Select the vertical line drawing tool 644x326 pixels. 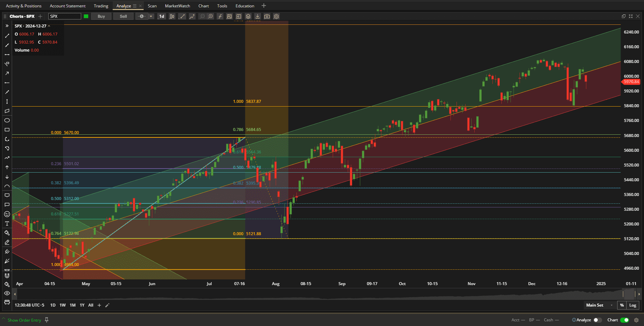[x=7, y=102]
